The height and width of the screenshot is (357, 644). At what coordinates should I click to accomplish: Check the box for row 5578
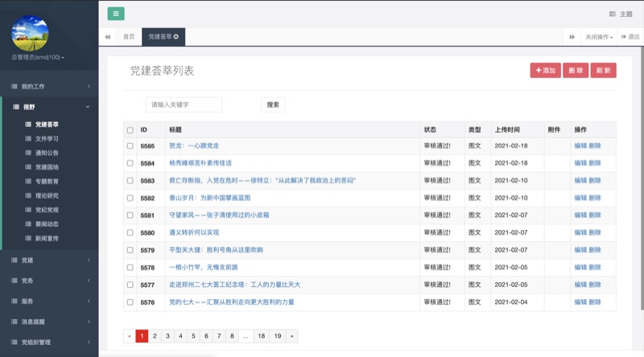point(130,267)
